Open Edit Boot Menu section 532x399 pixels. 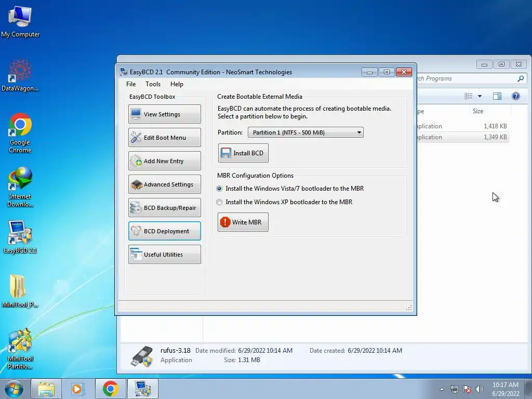[x=165, y=137]
